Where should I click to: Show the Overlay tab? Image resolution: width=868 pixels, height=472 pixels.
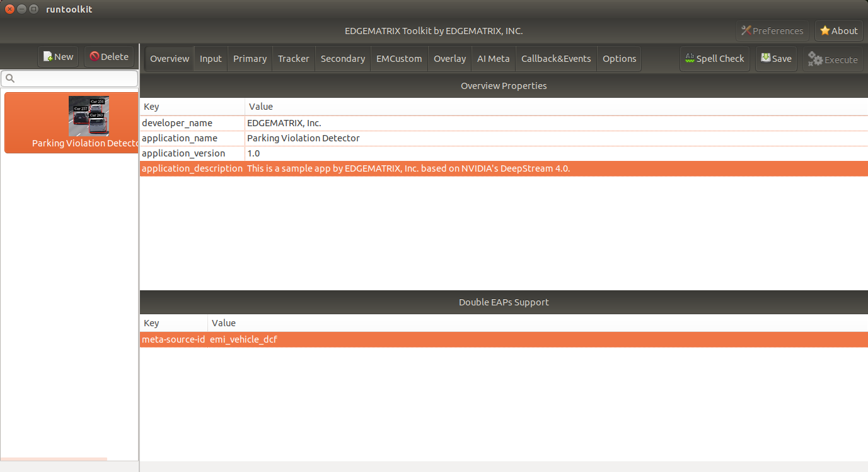click(450, 59)
